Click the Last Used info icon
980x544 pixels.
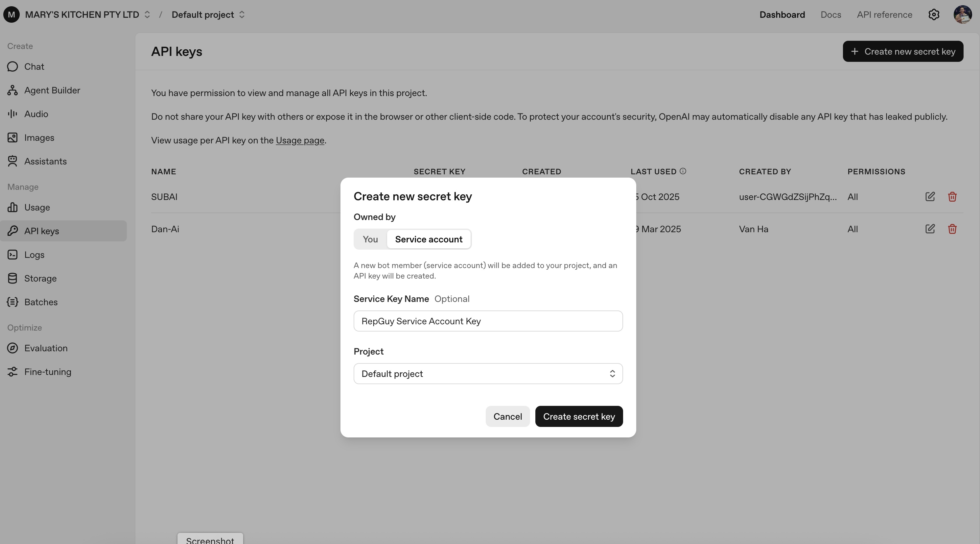point(683,171)
